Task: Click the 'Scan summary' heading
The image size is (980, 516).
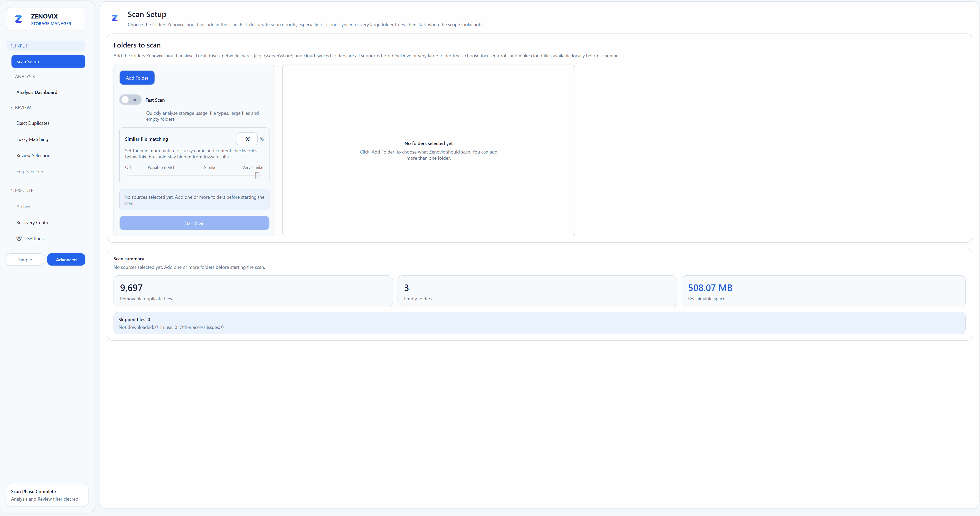Action: [129, 259]
